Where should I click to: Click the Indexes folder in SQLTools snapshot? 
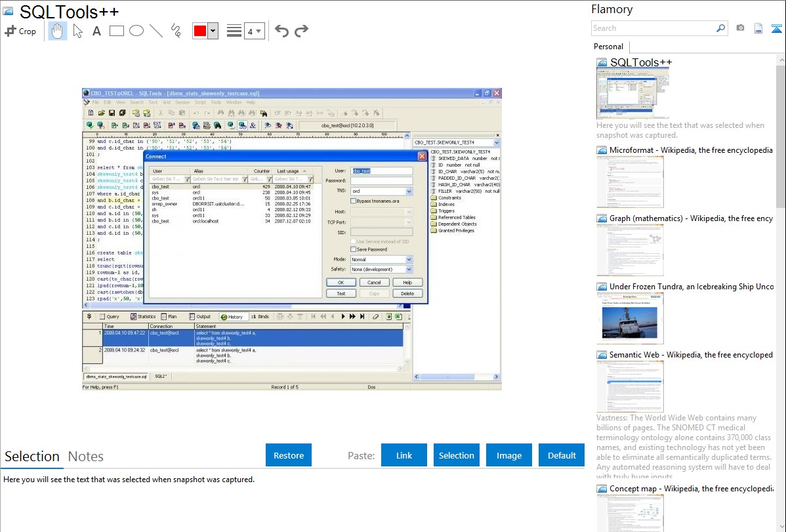coord(442,204)
